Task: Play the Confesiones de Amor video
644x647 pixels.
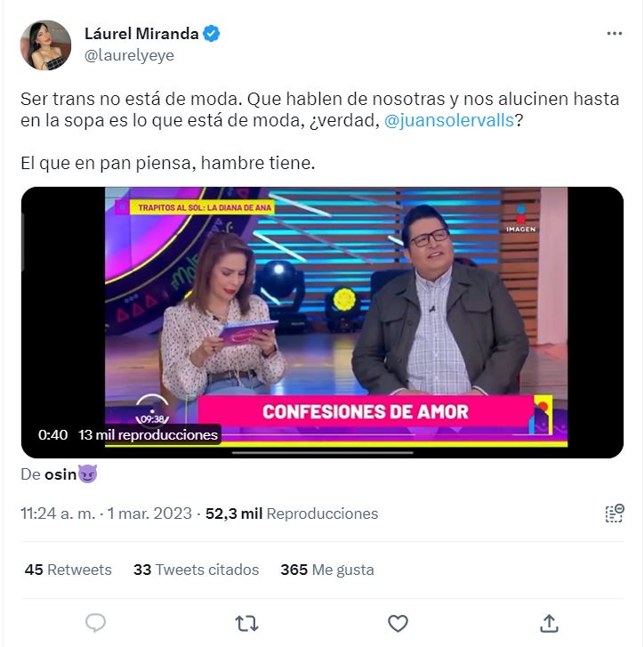Action: 322,322
